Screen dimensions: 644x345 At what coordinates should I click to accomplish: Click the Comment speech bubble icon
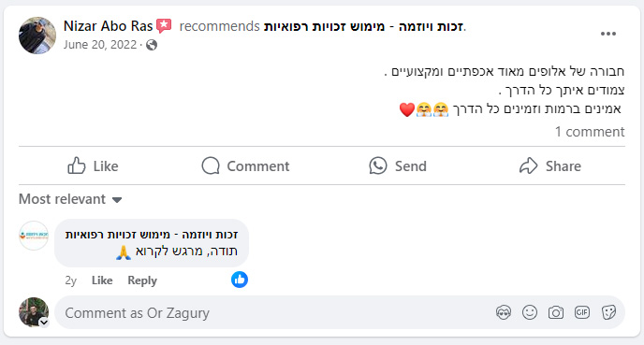[x=211, y=165]
